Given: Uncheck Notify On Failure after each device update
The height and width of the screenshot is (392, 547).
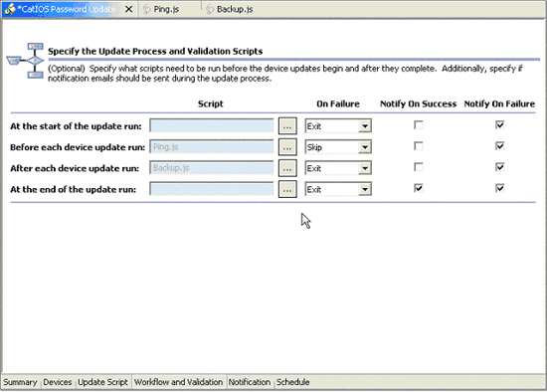Looking at the screenshot, I should pyautogui.click(x=500, y=167).
